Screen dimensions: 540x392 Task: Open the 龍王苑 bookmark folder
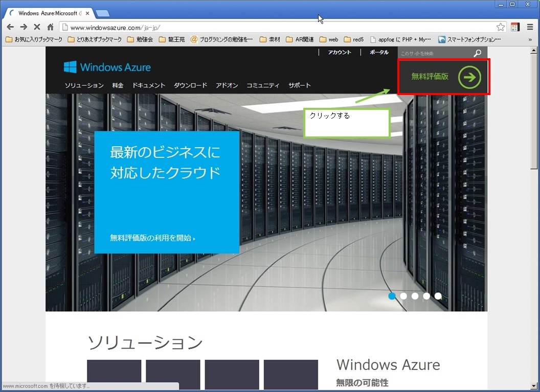(171, 39)
